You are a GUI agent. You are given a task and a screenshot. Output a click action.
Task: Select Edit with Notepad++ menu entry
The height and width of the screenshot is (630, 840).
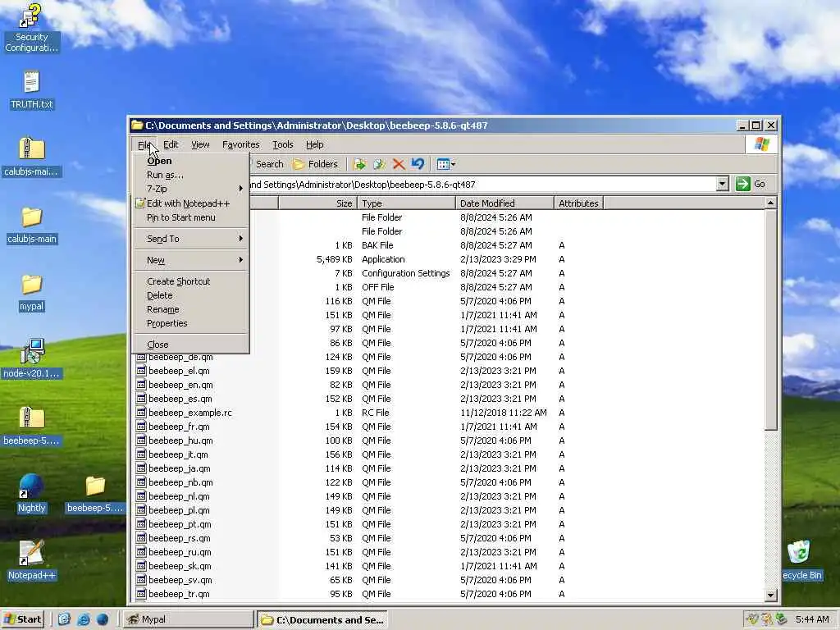[190, 203]
